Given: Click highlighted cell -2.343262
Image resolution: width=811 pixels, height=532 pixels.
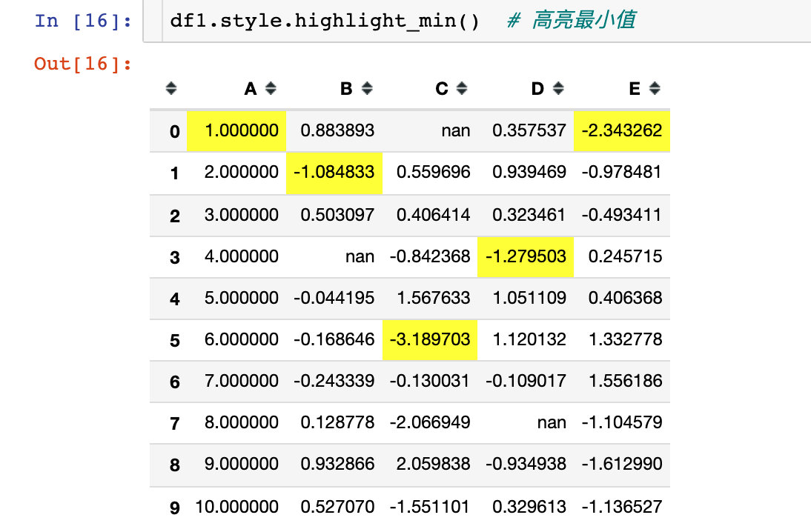Looking at the screenshot, I should pyautogui.click(x=622, y=131).
